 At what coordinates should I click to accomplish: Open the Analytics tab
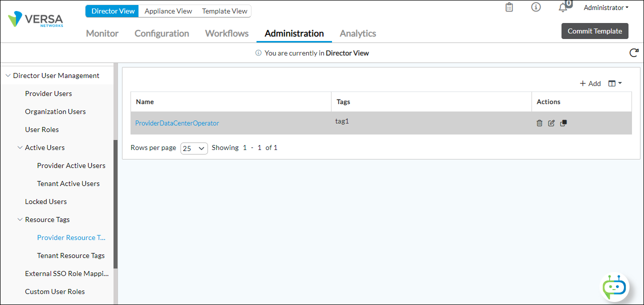[x=357, y=33]
